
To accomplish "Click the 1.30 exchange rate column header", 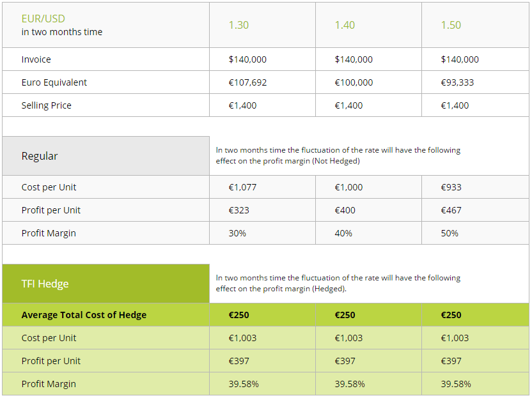I will tap(237, 24).
